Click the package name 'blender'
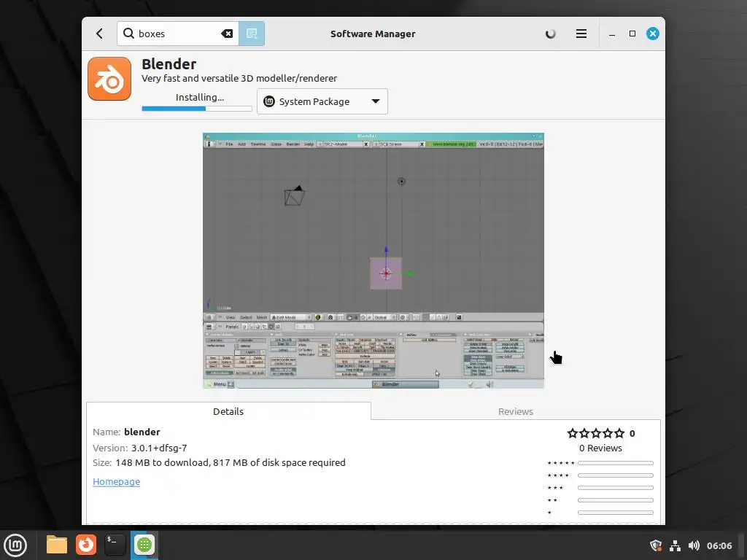 pyautogui.click(x=142, y=432)
